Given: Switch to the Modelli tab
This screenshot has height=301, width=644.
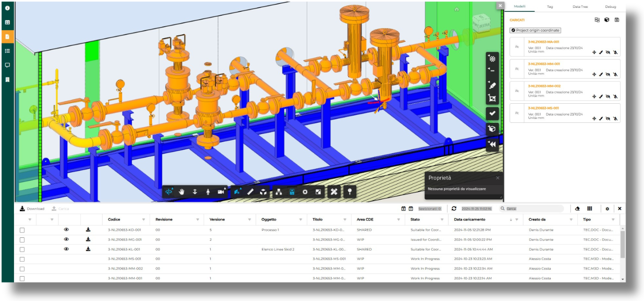Looking at the screenshot, I should (x=520, y=7).
